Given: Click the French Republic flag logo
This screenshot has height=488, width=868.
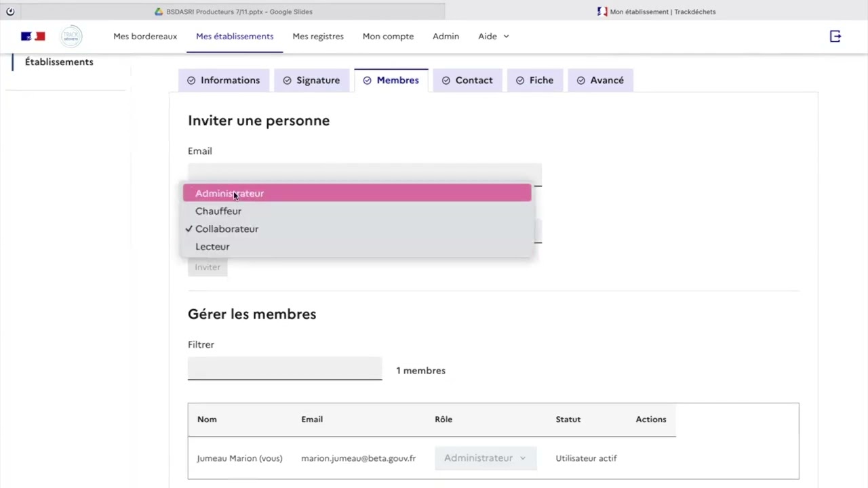Looking at the screenshot, I should pos(33,37).
